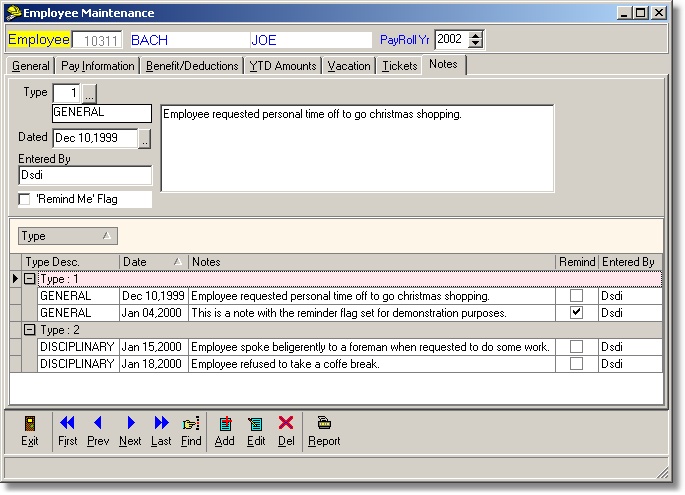Jump to Last employee record
This screenshot has width=685, height=495.
[161, 424]
